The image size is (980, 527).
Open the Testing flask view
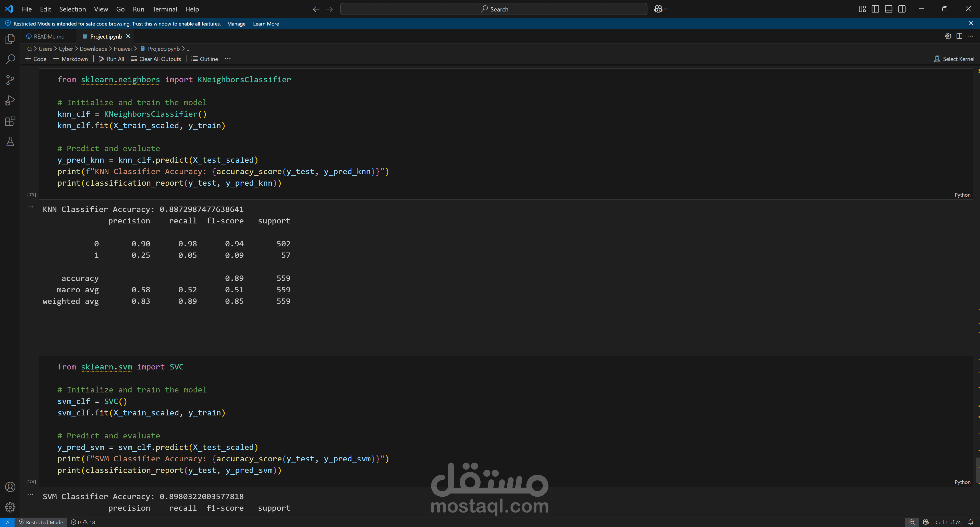(10, 141)
